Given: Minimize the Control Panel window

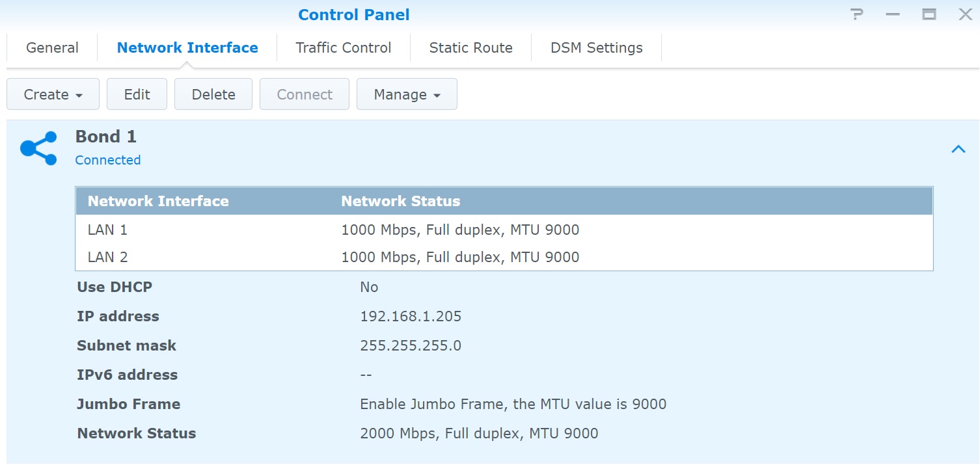Looking at the screenshot, I should tap(893, 14).
